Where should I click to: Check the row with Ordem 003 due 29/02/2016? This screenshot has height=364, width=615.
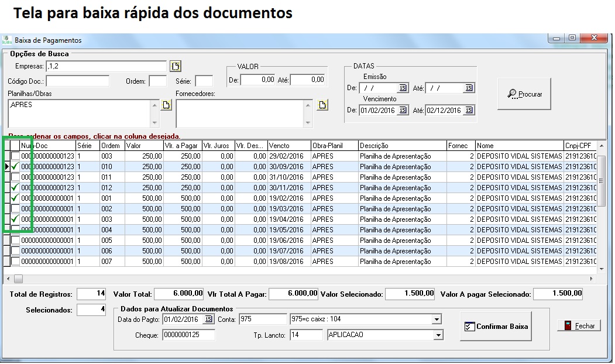[15, 156]
